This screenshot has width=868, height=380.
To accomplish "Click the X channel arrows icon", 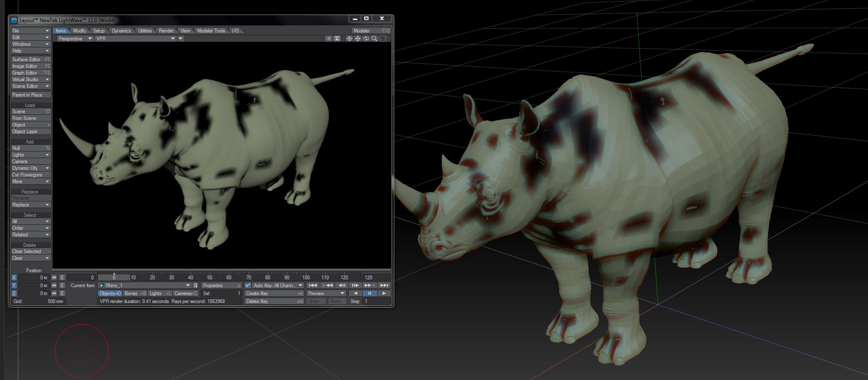I will tap(54, 278).
